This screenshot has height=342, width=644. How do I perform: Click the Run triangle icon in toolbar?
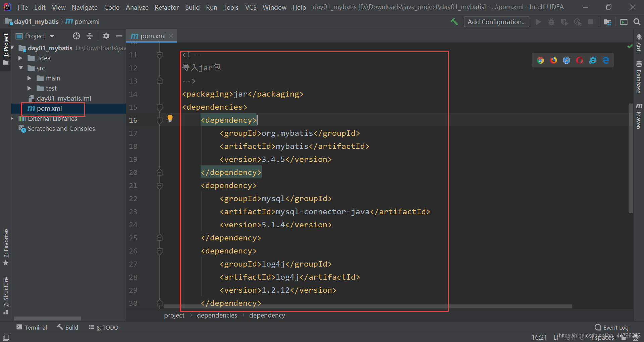[x=539, y=22]
